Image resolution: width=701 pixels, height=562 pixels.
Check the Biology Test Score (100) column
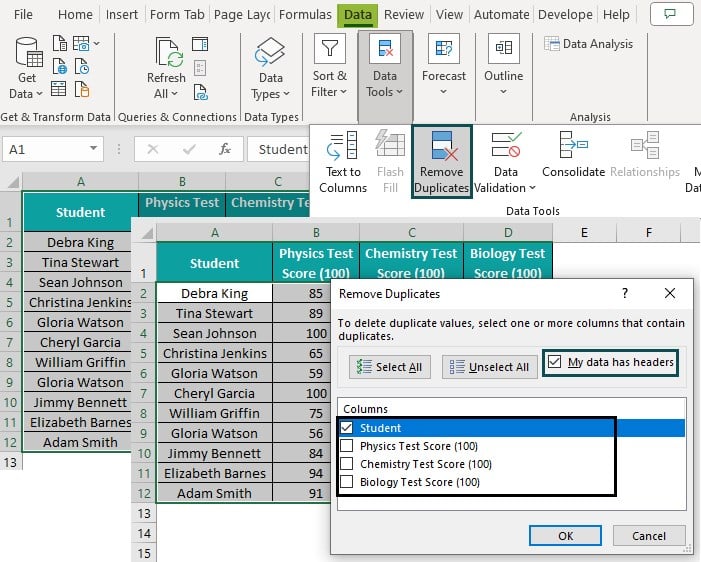(346, 482)
